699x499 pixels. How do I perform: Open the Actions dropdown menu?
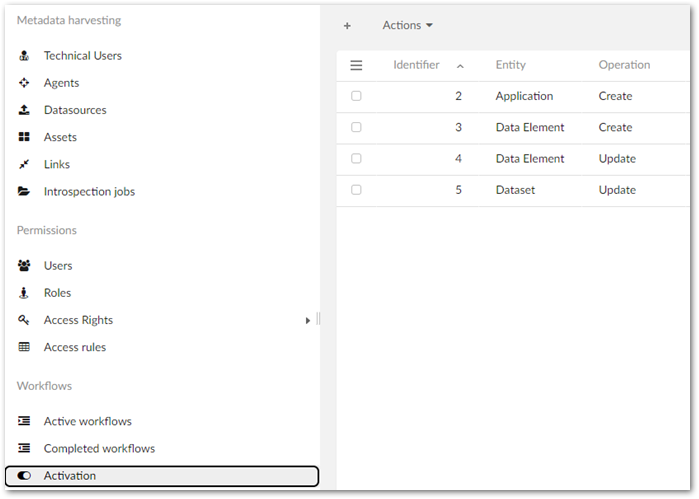coord(408,26)
